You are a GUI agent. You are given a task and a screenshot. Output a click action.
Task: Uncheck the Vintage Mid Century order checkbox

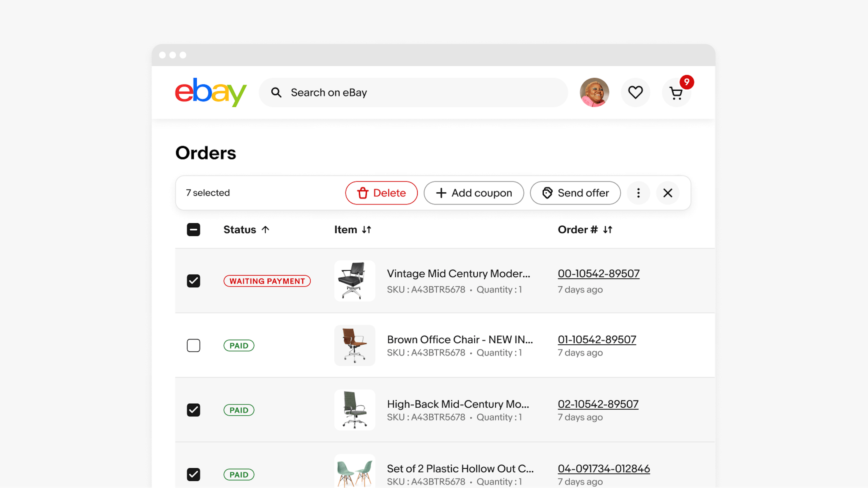coord(194,280)
